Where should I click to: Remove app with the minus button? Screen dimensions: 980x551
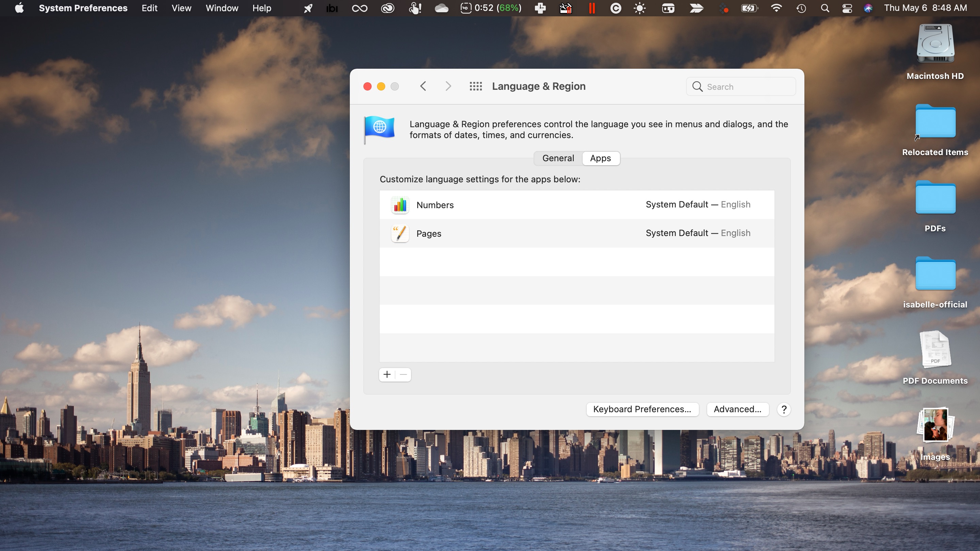(x=403, y=374)
